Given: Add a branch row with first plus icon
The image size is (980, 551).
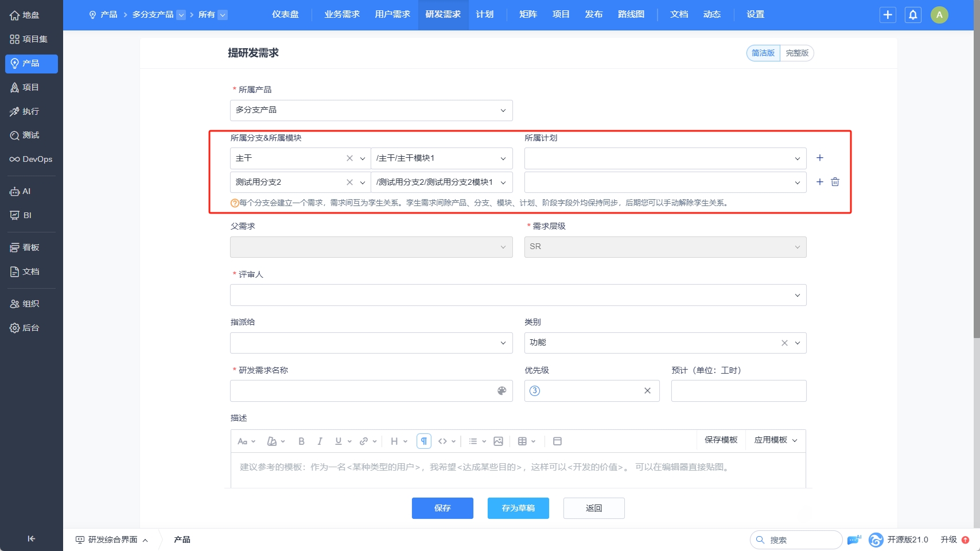Looking at the screenshot, I should 819,158.
